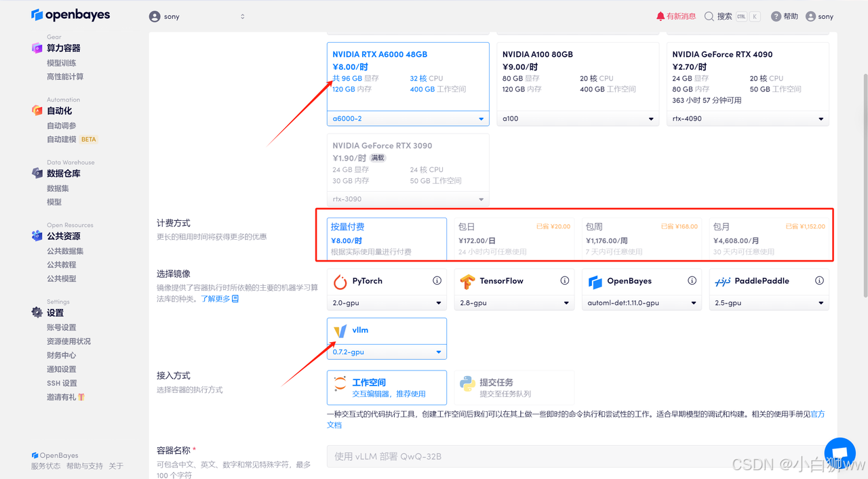This screenshot has width=868, height=479.
Task: Click the gift icon beside 邀请有礼
Action: point(81,397)
